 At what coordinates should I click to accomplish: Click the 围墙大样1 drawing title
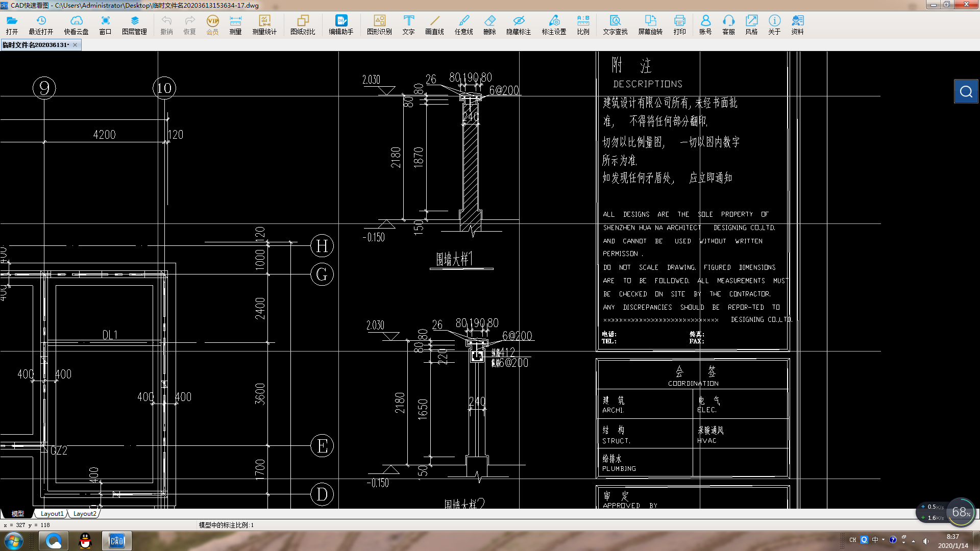[454, 259]
